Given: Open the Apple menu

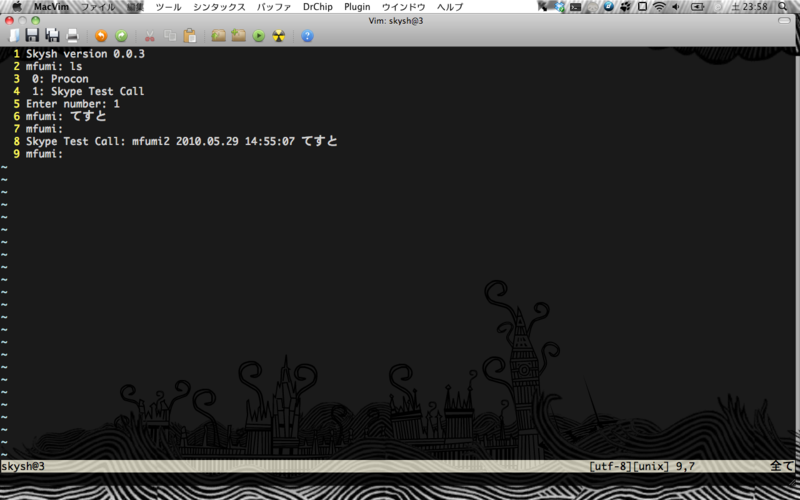Looking at the screenshot, I should [16, 7].
